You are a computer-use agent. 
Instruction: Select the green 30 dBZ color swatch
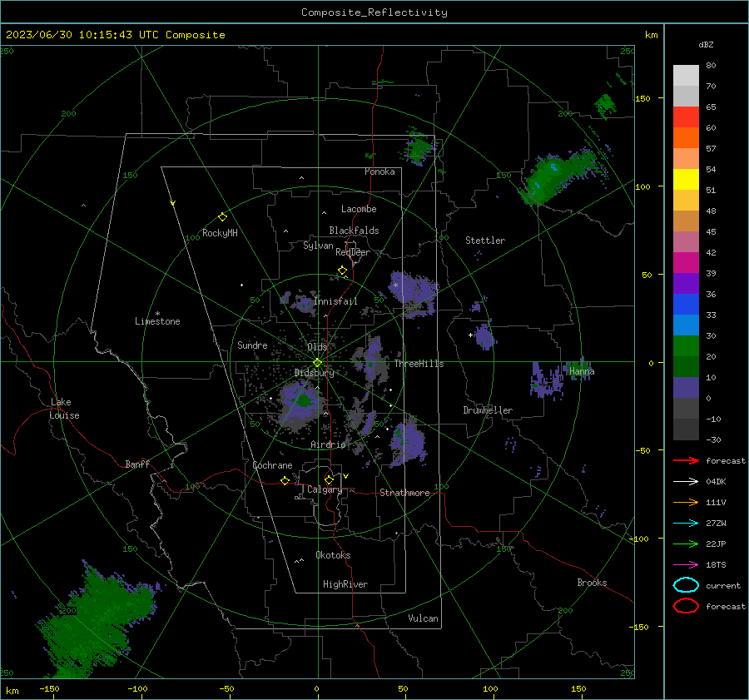686,346
